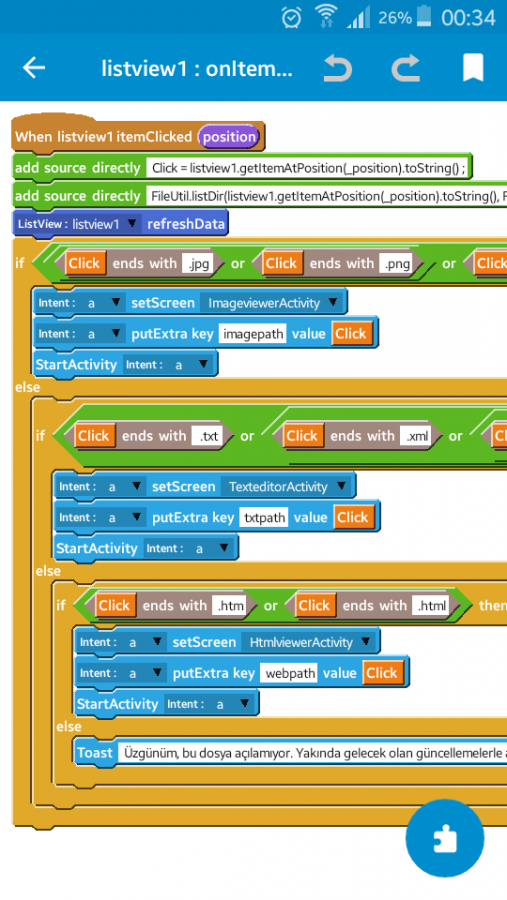This screenshot has width=507, height=900.
Task: Edit the .txt text field
Action: [209, 436]
